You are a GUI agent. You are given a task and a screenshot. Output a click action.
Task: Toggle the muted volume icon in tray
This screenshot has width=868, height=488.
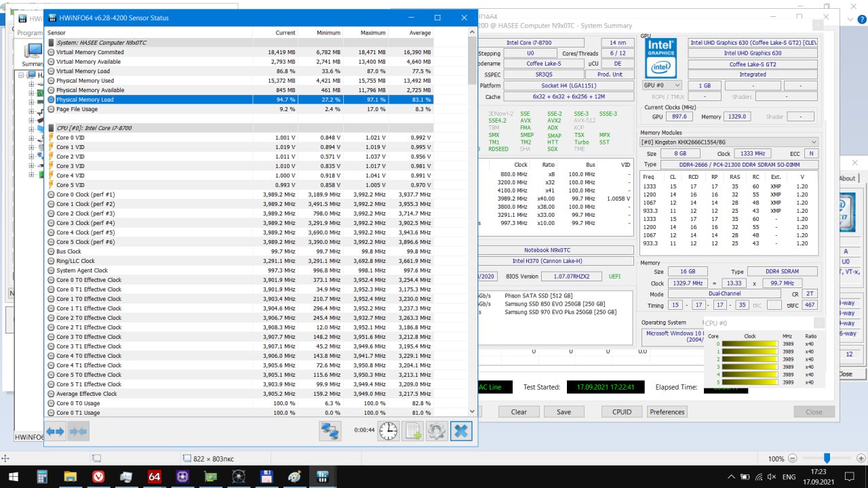pyautogui.click(x=770, y=477)
